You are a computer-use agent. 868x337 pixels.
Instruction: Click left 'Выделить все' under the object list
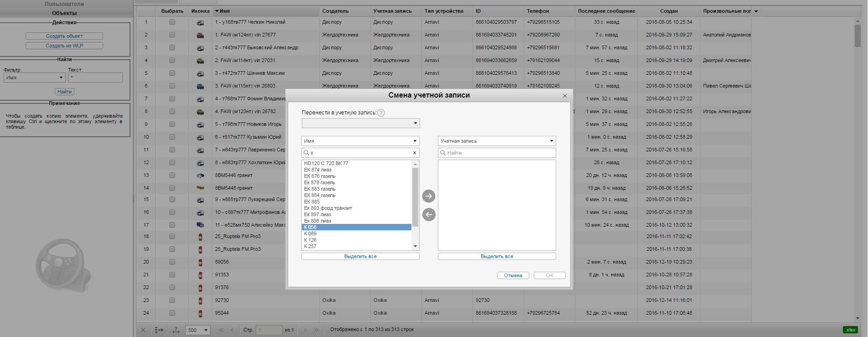tap(360, 256)
